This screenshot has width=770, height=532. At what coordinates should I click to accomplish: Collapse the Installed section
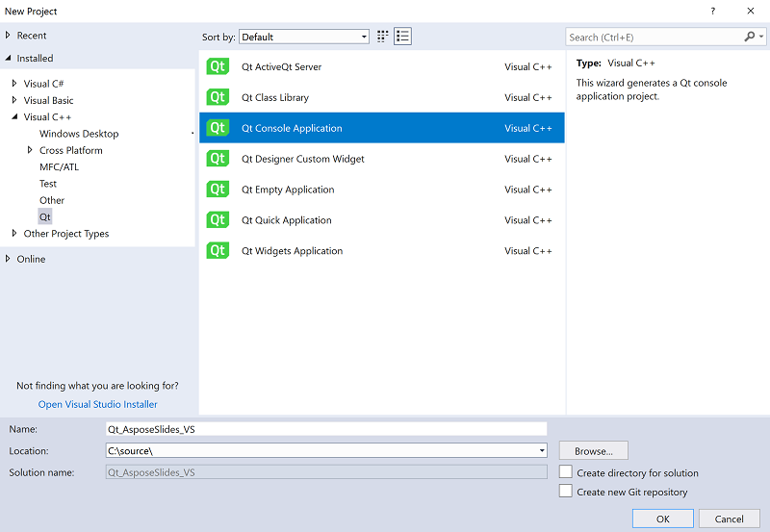[8, 58]
